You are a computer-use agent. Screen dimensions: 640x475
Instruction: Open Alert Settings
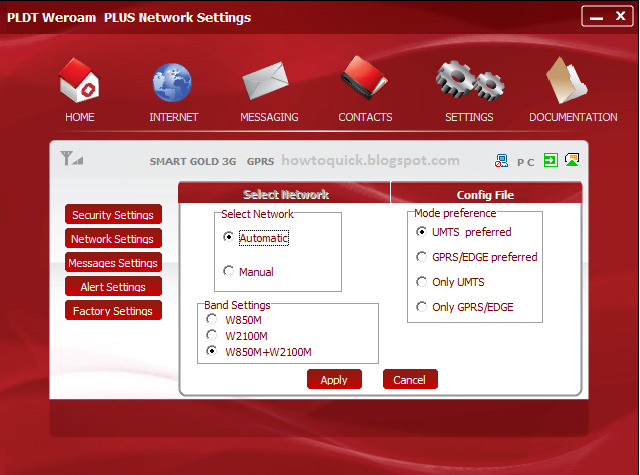(113, 286)
